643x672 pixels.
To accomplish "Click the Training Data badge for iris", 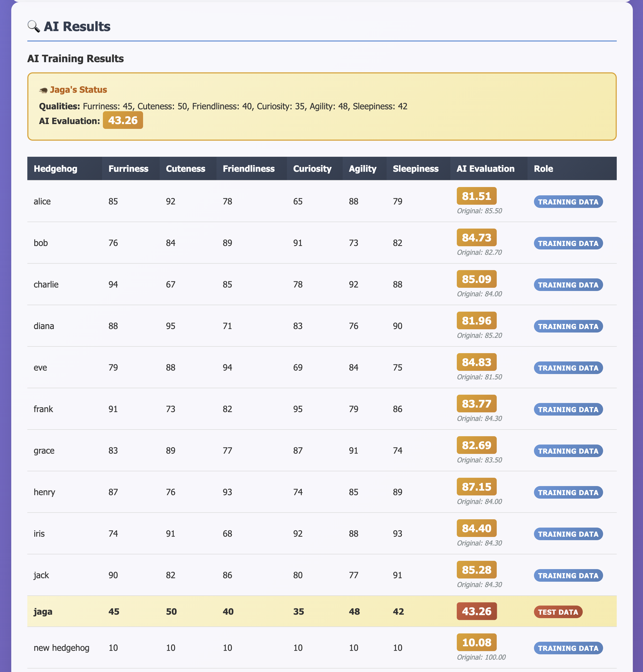I will (x=568, y=534).
